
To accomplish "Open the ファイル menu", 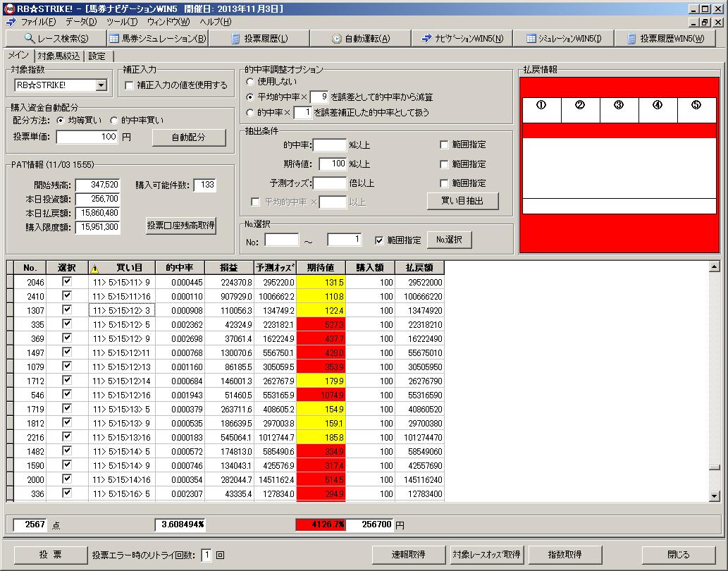I will coord(38,22).
